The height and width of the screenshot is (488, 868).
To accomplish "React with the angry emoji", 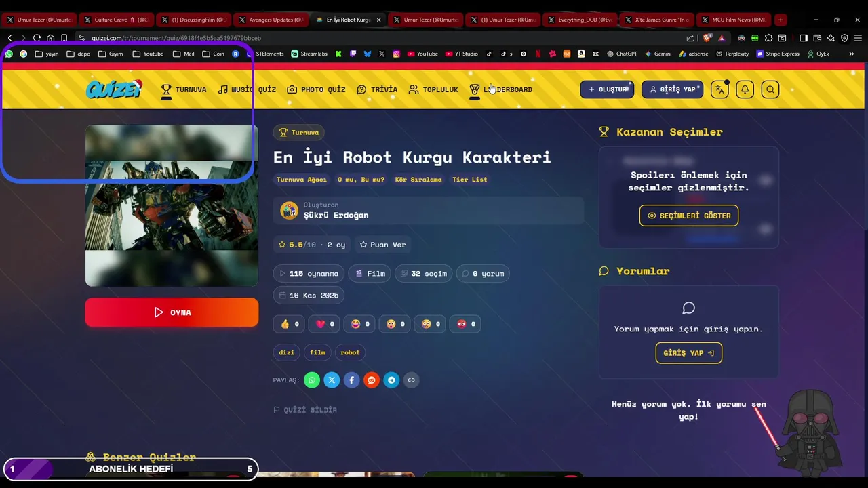I will pos(465,324).
